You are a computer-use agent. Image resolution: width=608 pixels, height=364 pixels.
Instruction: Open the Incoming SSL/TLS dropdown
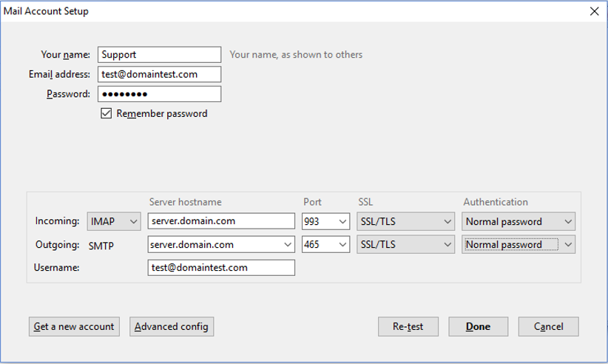click(405, 221)
